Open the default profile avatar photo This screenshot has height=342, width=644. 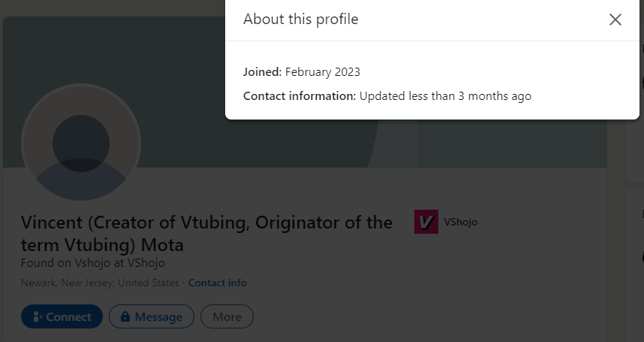(x=81, y=142)
